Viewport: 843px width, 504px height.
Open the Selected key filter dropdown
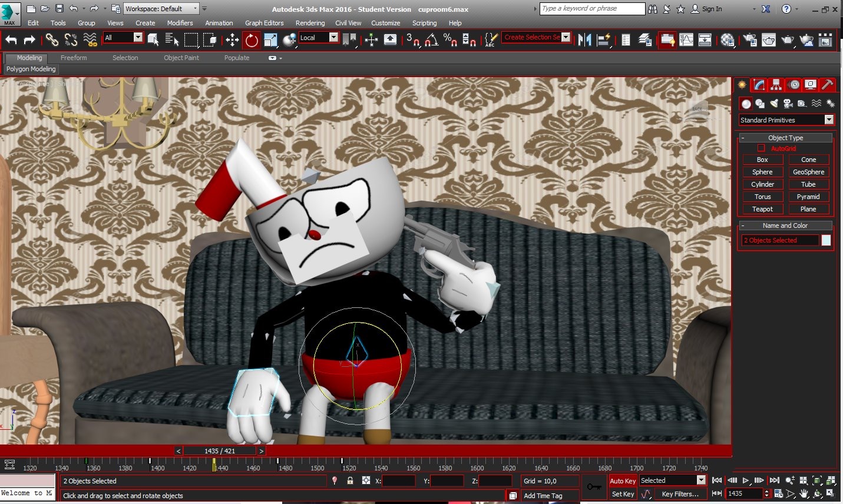pyautogui.click(x=672, y=480)
